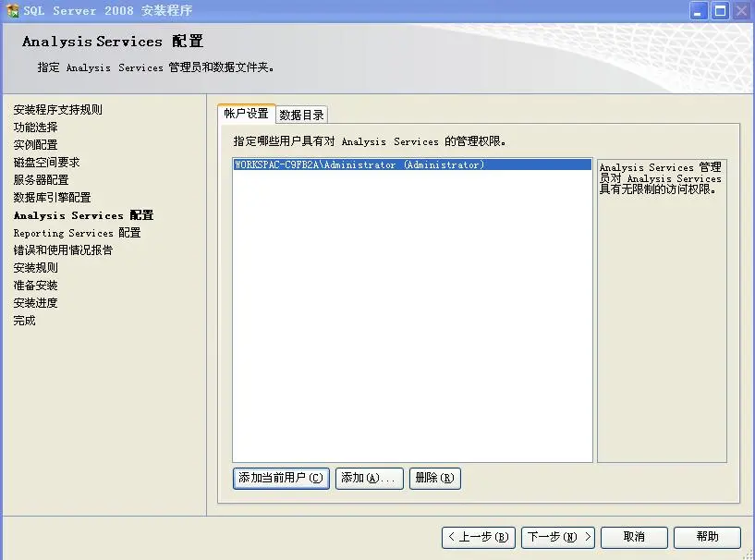
Task: Click the 完成 step in the sidebar
Action: click(x=25, y=321)
